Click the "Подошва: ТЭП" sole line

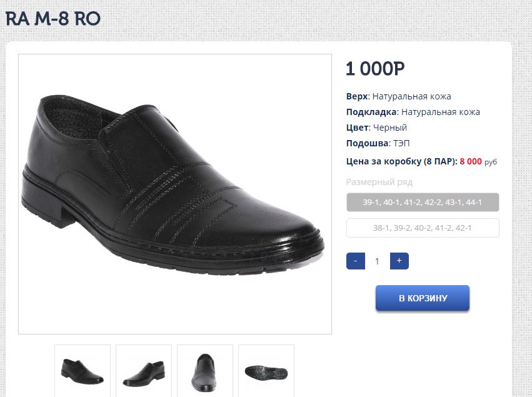coord(378,143)
